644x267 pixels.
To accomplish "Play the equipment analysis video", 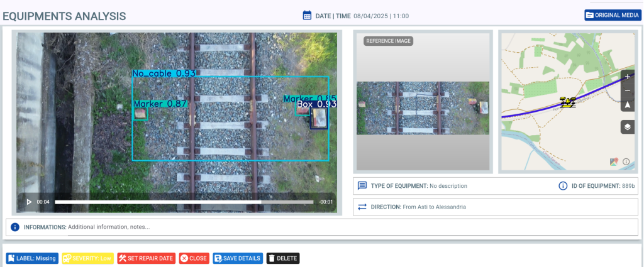I will [29, 202].
